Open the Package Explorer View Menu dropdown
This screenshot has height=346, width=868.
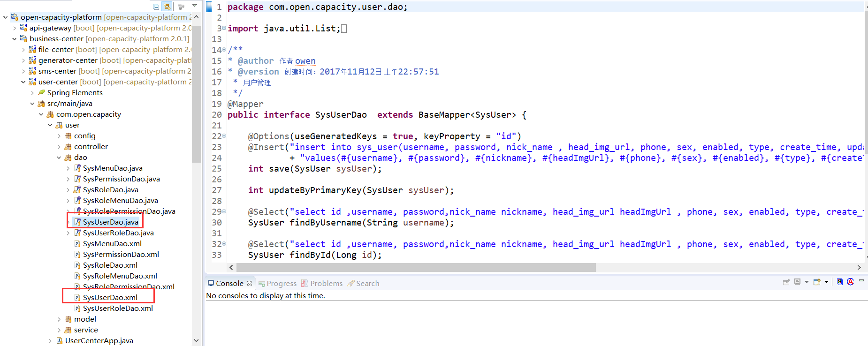(195, 6)
